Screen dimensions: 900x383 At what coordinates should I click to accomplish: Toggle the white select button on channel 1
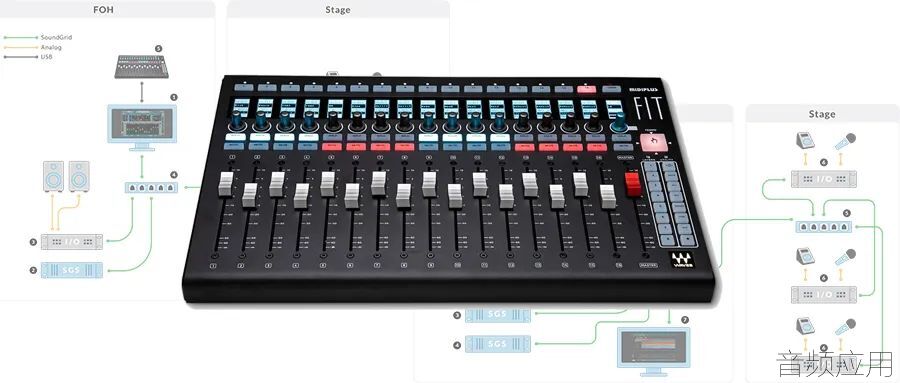[x=235, y=137]
